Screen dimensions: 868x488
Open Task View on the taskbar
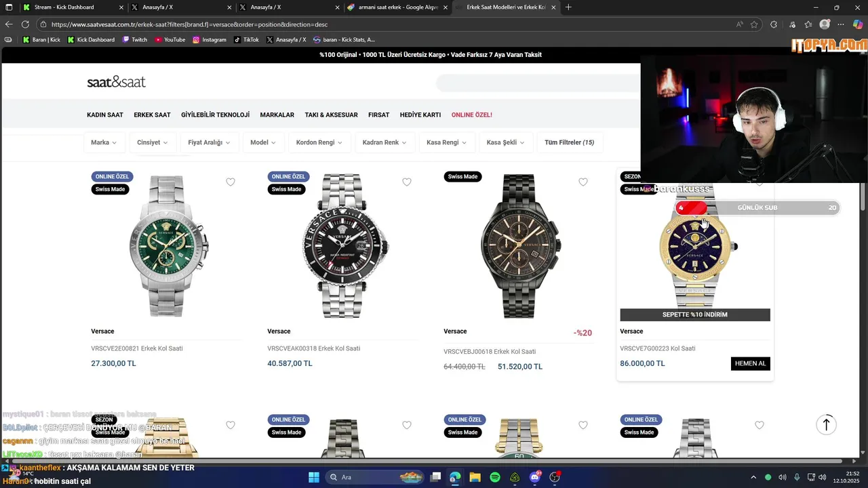436,477
